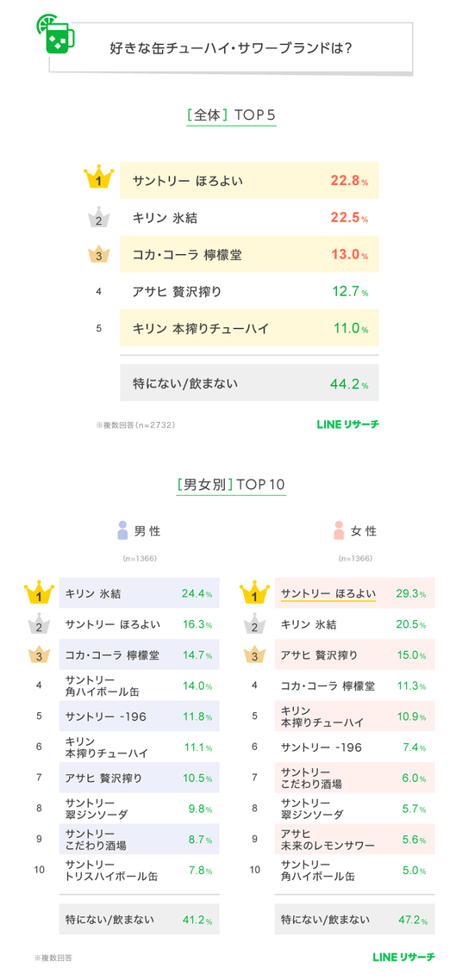462x980 pixels.
Task: Click the bottom LINE リサーチ logo
Action: coord(403,957)
